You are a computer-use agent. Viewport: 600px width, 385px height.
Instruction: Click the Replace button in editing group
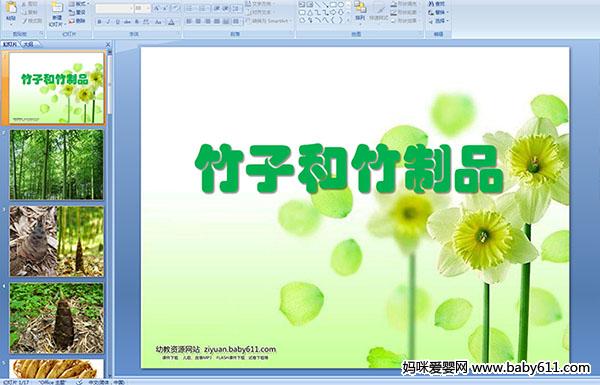[437, 12]
